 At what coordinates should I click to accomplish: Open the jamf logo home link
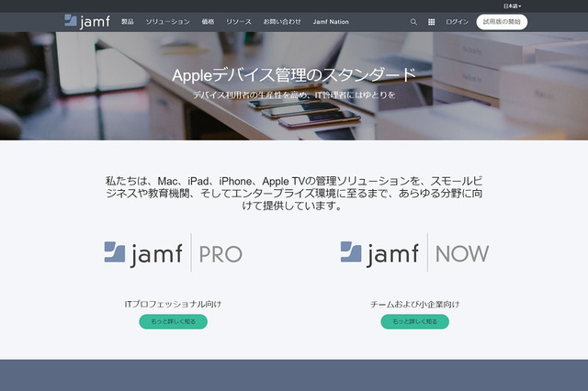[x=87, y=22]
